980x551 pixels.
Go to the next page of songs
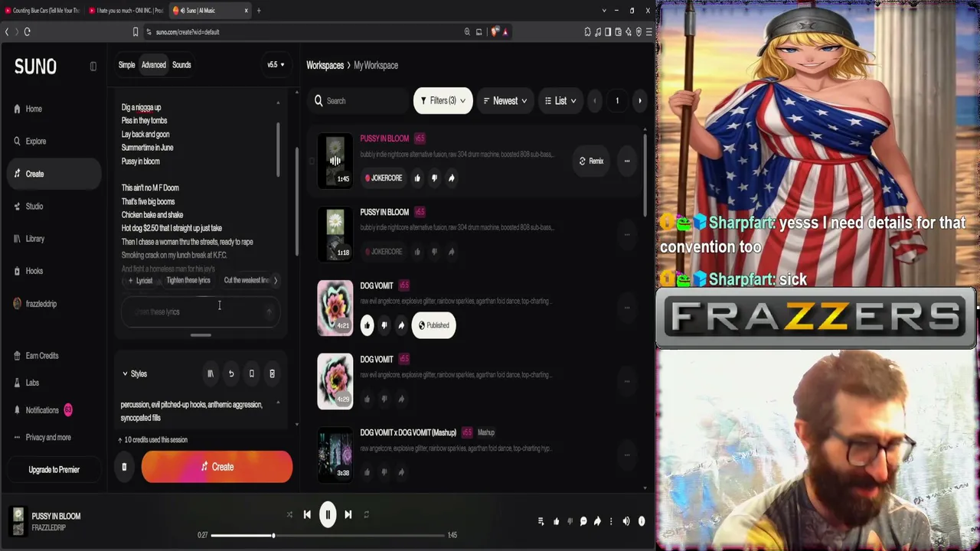640,101
